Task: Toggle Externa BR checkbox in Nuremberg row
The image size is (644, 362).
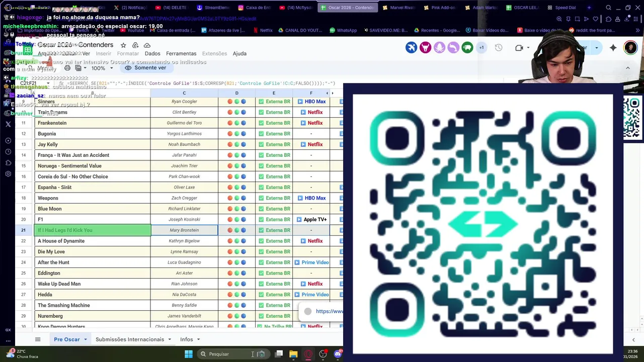Action: (x=261, y=316)
